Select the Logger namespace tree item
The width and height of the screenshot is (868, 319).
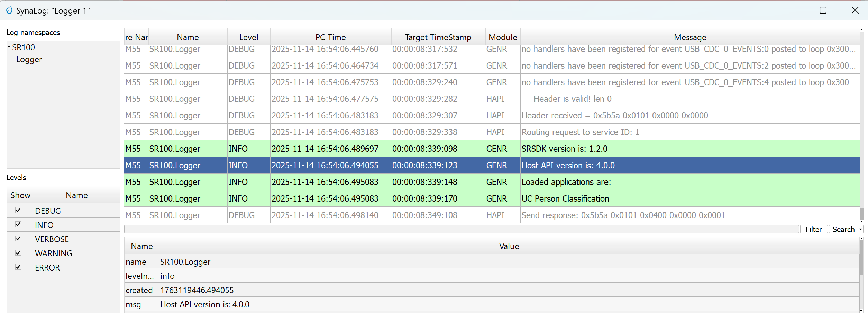pos(29,60)
